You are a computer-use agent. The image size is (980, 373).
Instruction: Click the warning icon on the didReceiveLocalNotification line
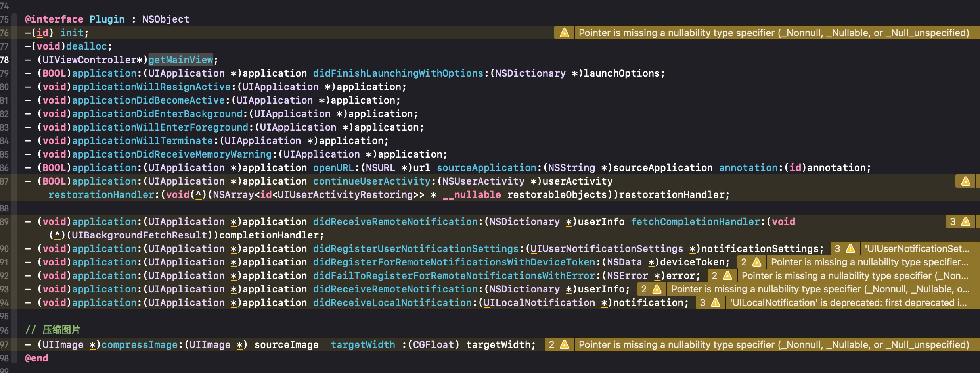pyautogui.click(x=716, y=303)
